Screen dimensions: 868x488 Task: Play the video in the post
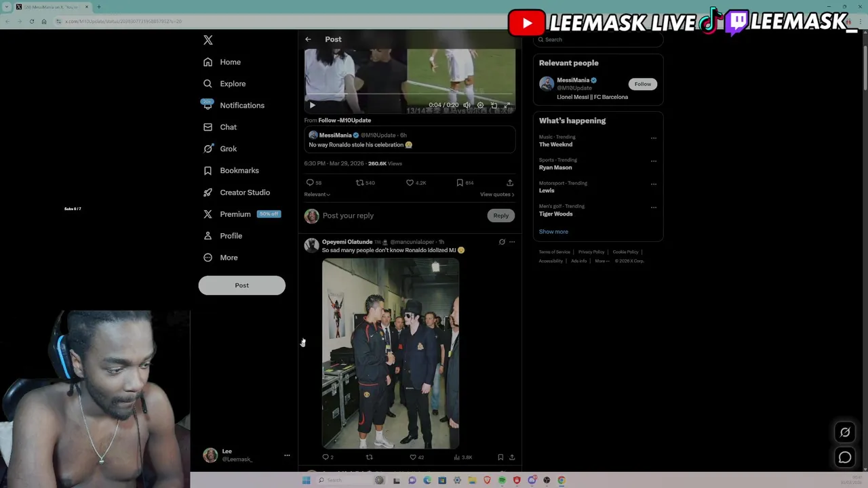312,105
